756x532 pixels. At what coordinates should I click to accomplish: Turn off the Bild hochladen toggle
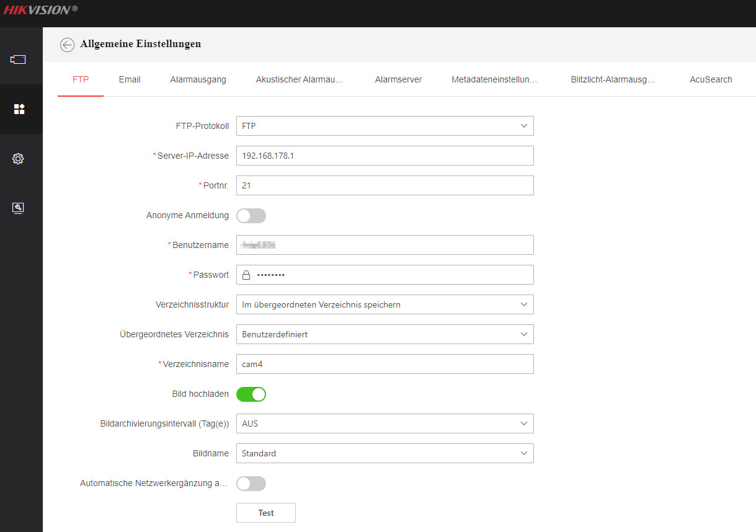click(251, 394)
